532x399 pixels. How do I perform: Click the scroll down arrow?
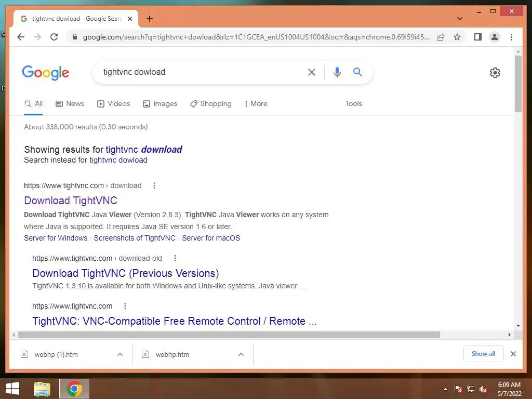pos(518,326)
